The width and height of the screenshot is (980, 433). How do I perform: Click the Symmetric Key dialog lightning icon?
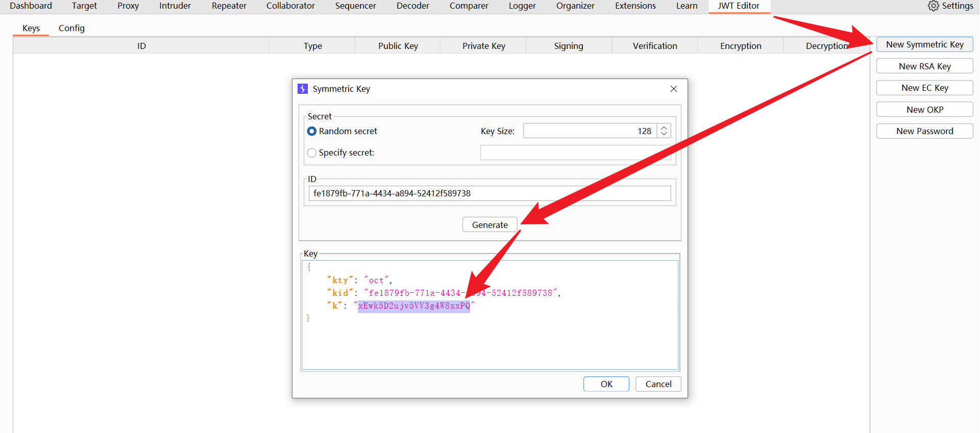pyautogui.click(x=303, y=89)
